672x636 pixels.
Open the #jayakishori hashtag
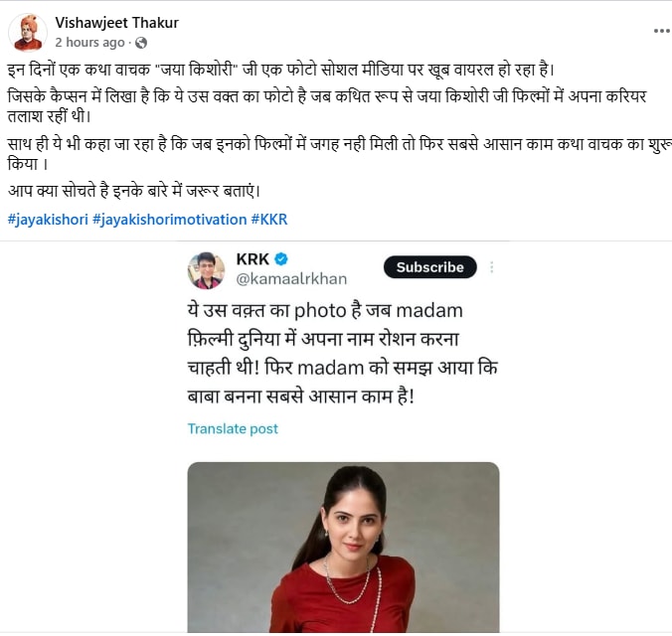[x=46, y=219]
